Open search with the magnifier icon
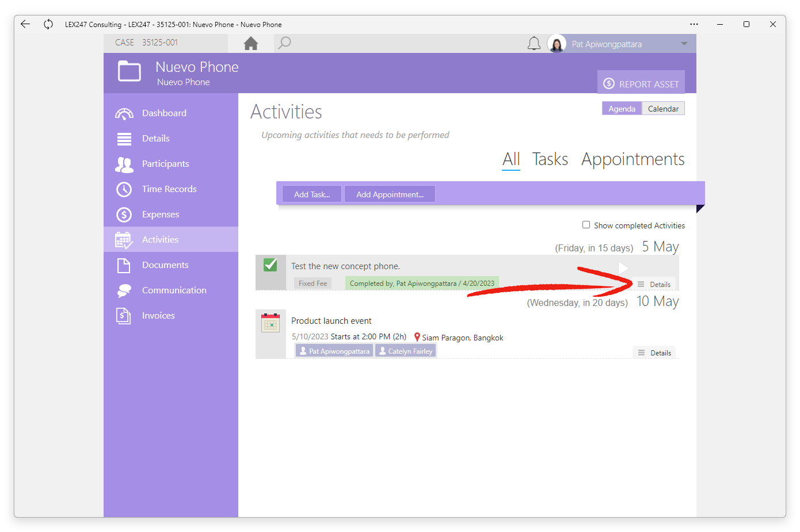This screenshot has width=800, height=532. click(284, 43)
